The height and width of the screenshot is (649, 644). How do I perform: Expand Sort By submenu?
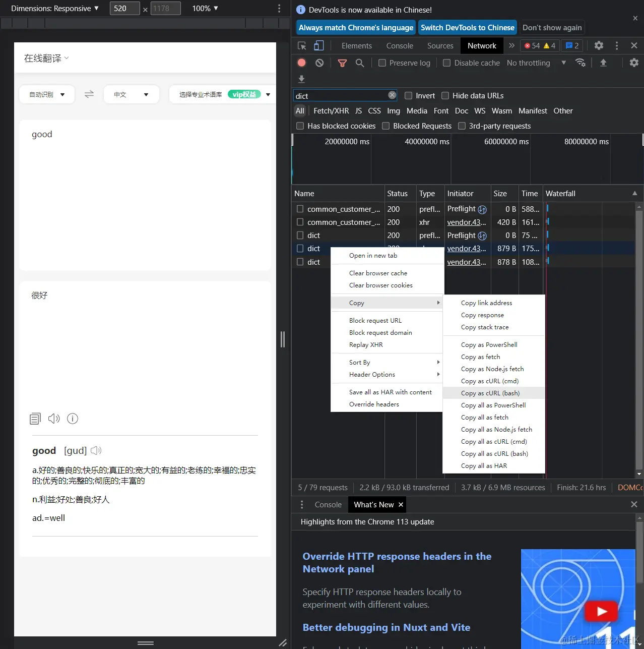click(x=387, y=363)
